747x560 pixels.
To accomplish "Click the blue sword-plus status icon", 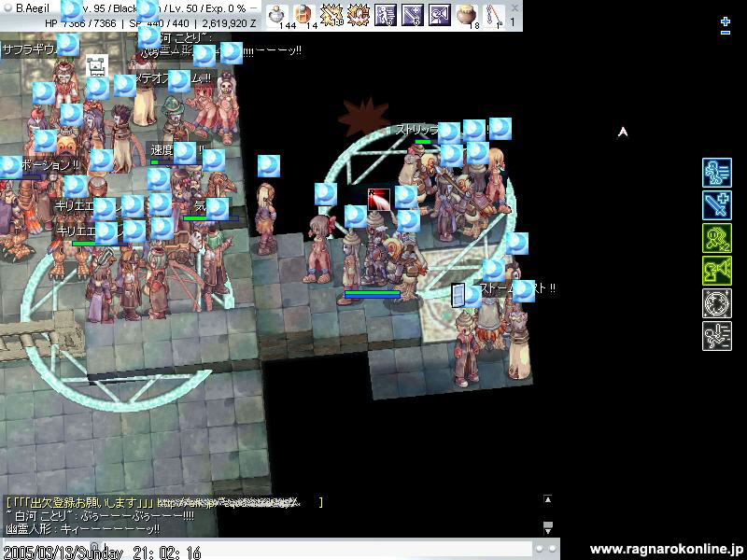I will tap(717, 205).
